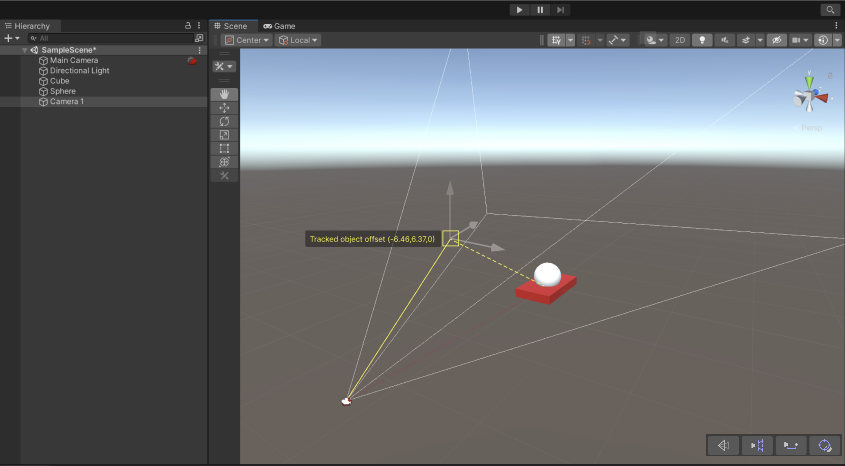Select the Scale tool
Image resolution: width=845 pixels, height=466 pixels.
coord(224,135)
